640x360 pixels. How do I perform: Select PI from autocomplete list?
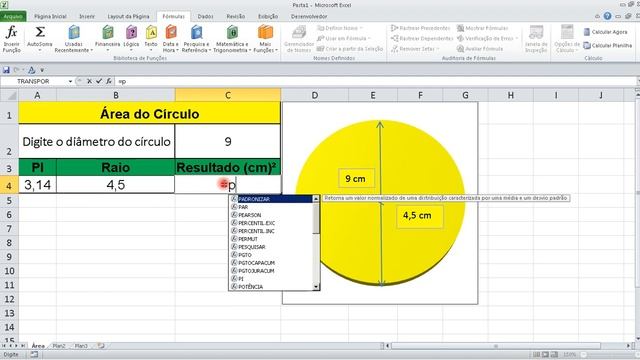pyautogui.click(x=271, y=279)
